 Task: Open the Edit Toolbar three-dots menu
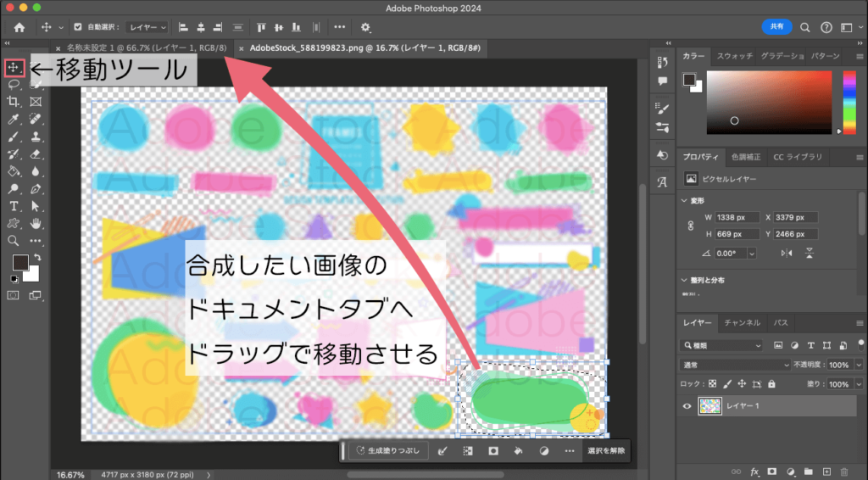click(x=36, y=241)
